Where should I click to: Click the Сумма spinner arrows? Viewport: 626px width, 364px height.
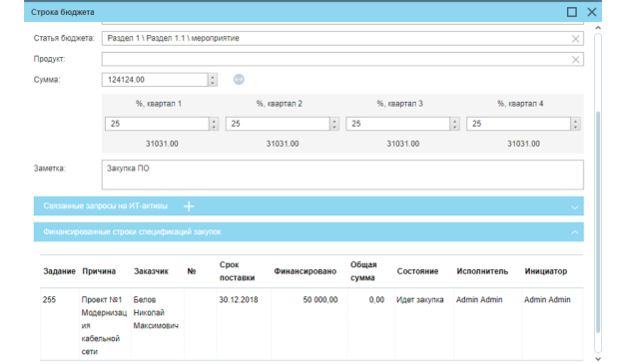(x=213, y=80)
